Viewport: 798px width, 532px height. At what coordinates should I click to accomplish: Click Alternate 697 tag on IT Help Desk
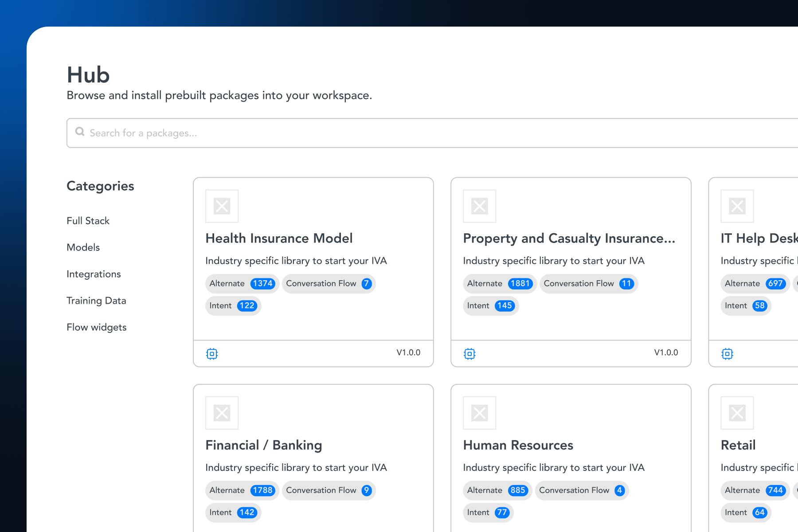click(755, 284)
